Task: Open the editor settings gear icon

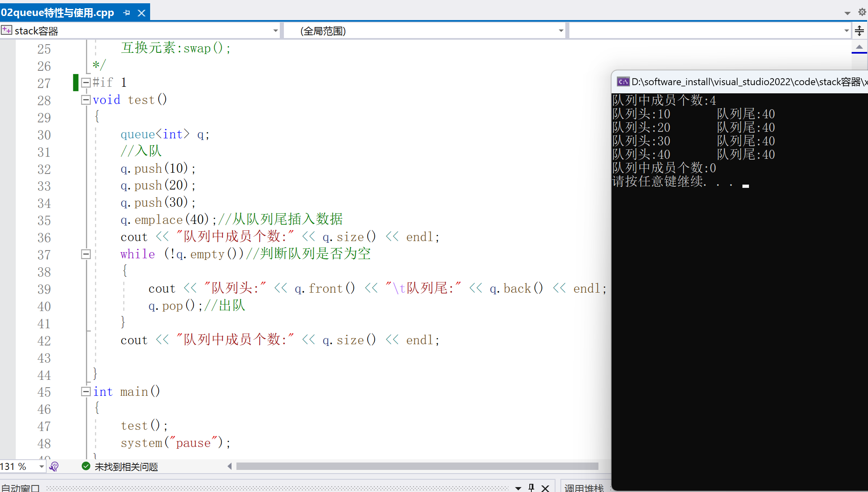Action: tap(862, 12)
